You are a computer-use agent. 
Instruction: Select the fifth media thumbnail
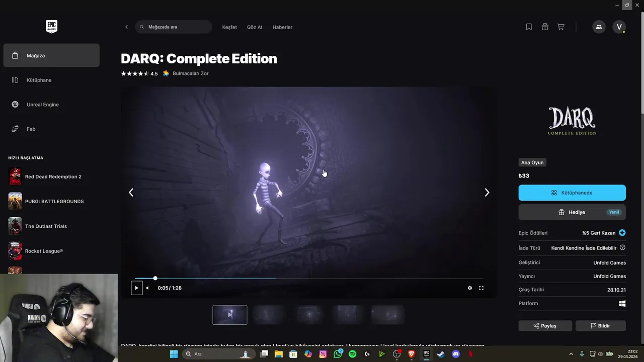388,315
